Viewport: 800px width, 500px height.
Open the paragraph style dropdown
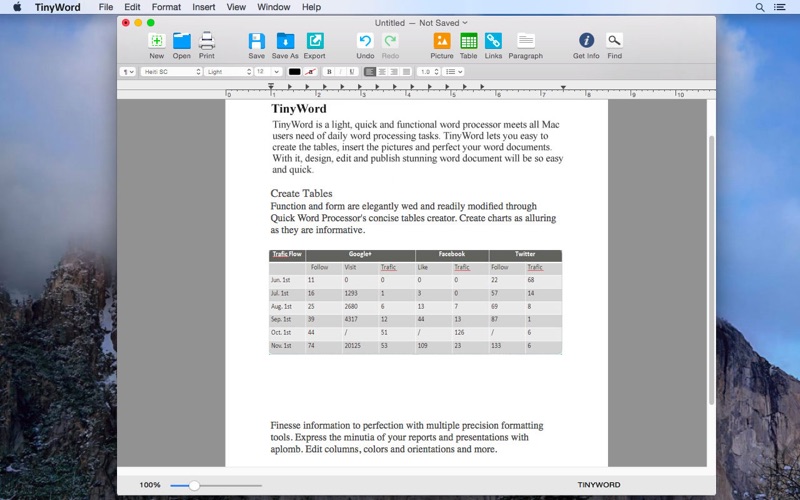128,72
